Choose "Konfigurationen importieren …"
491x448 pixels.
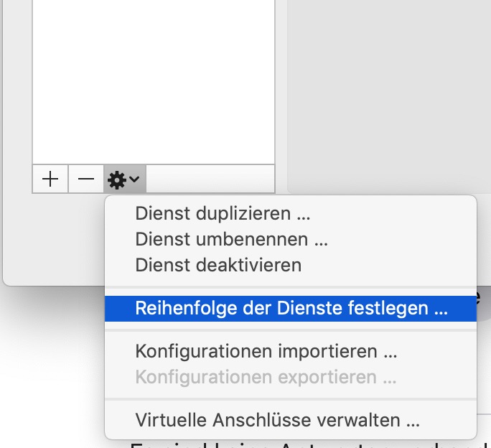[266, 352]
